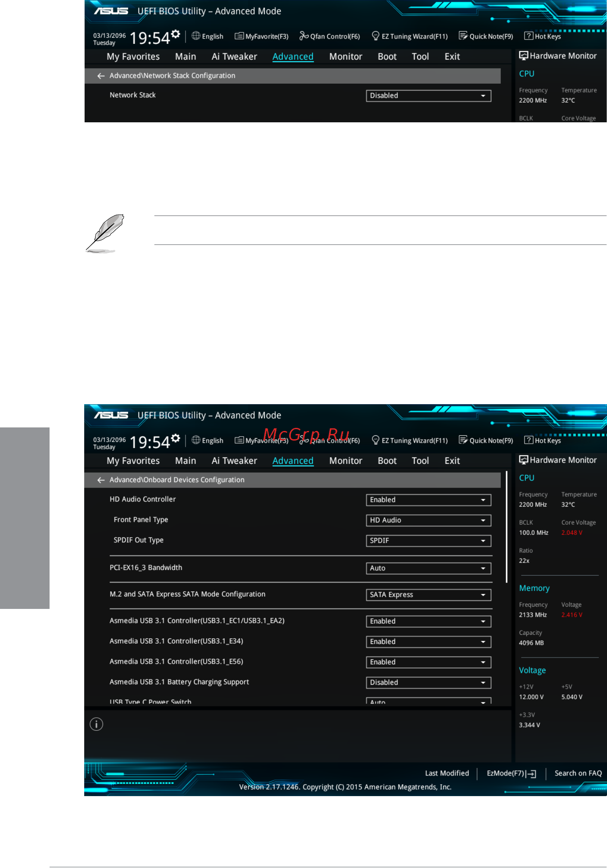Click the 4096 MB capacity value
This screenshot has width=607, height=868.
click(x=531, y=643)
